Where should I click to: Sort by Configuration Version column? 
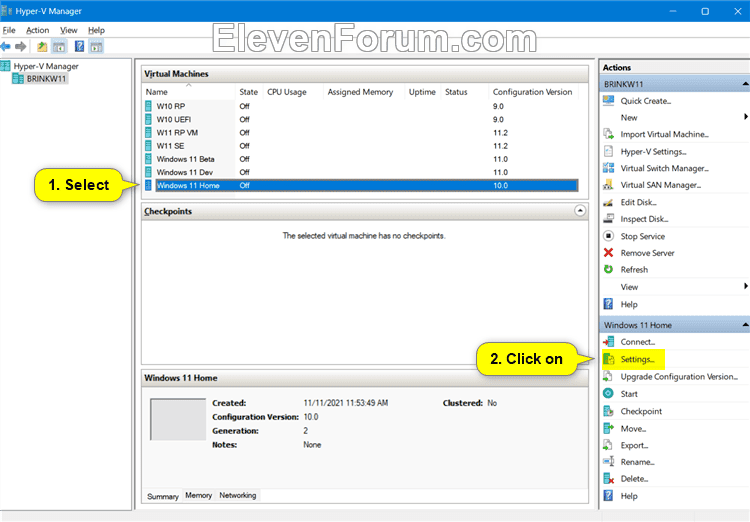coord(533,92)
